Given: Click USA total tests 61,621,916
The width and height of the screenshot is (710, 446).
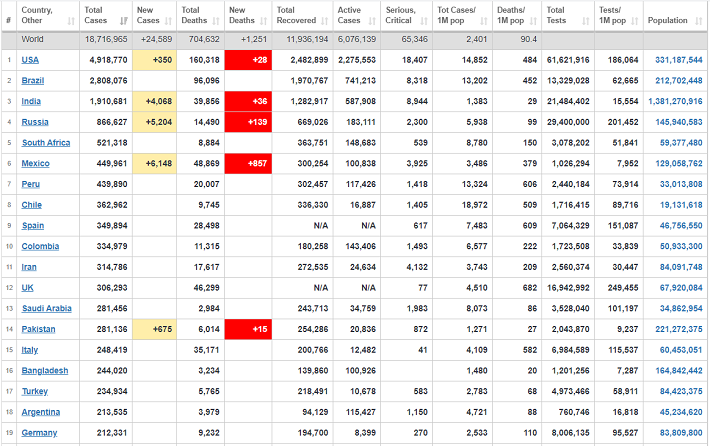Looking at the screenshot, I should (568, 60).
